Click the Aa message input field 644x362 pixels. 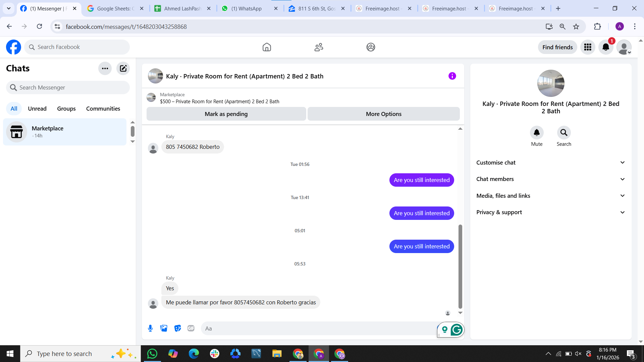click(319, 328)
